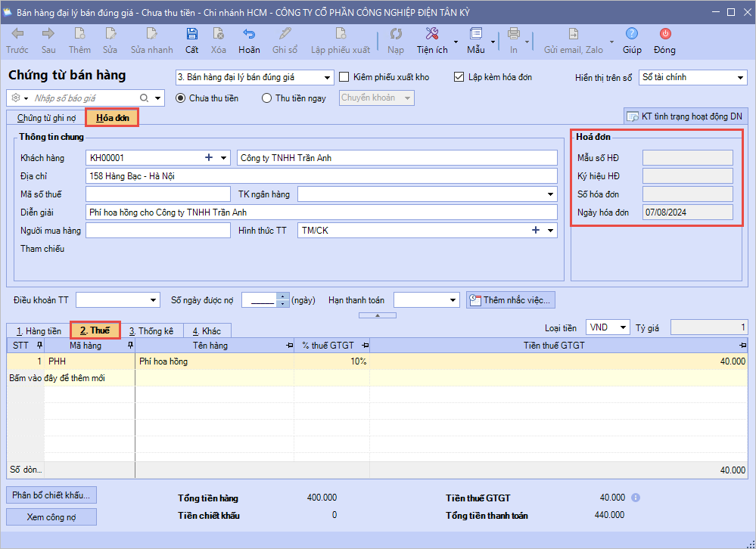Click Phân bổ chiết khấu button

tap(51, 495)
